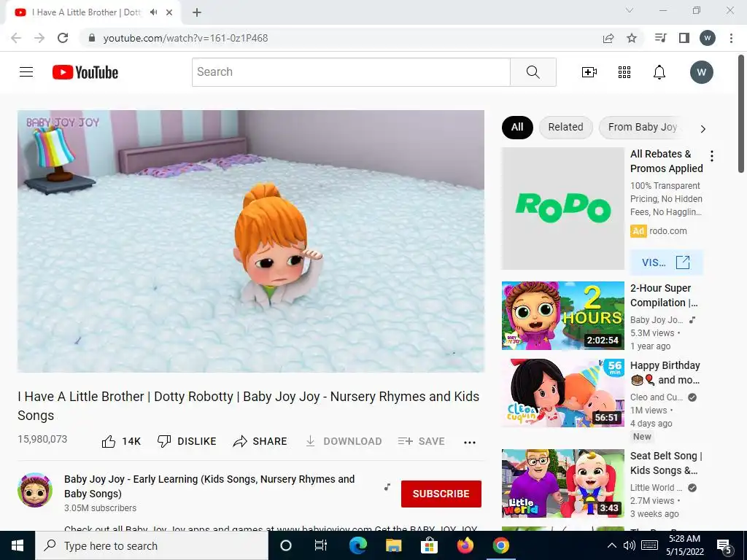747x560 pixels.
Task: Open the RODO ad options menu
Action: pos(712,156)
